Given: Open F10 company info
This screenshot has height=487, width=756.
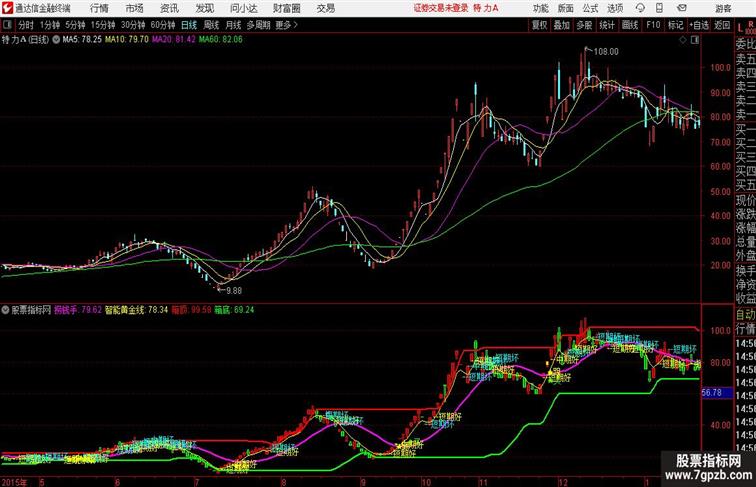Looking at the screenshot, I should [x=653, y=25].
